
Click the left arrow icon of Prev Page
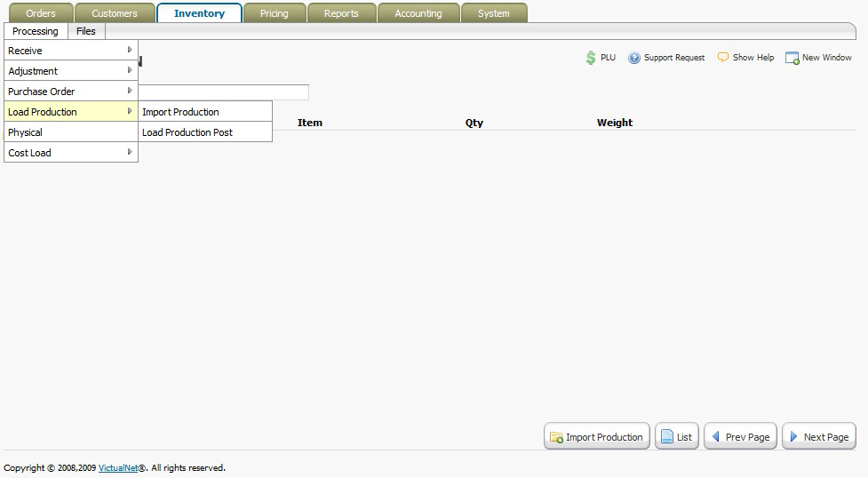click(x=715, y=436)
